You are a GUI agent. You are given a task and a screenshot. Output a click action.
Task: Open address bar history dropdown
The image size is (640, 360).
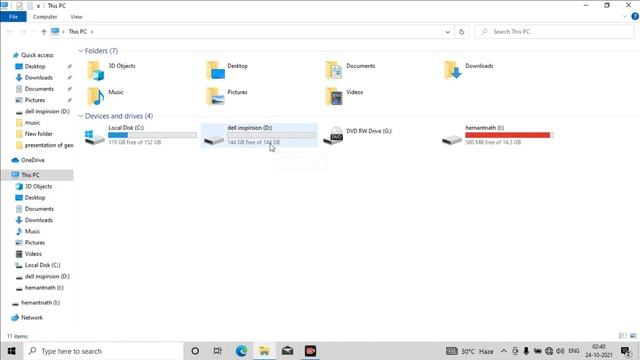448,32
